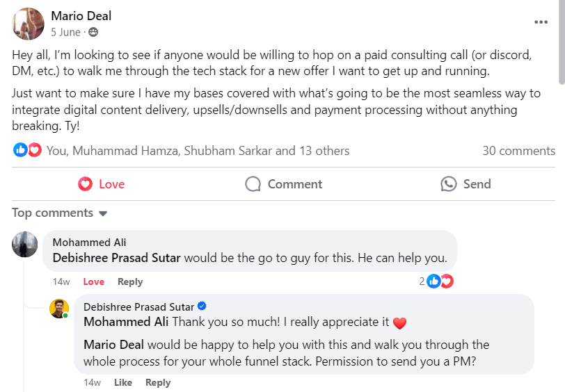The width and height of the screenshot is (565, 392).
Task: Click Debishree Prasad Sutar's avatar
Action: pyautogui.click(x=59, y=309)
